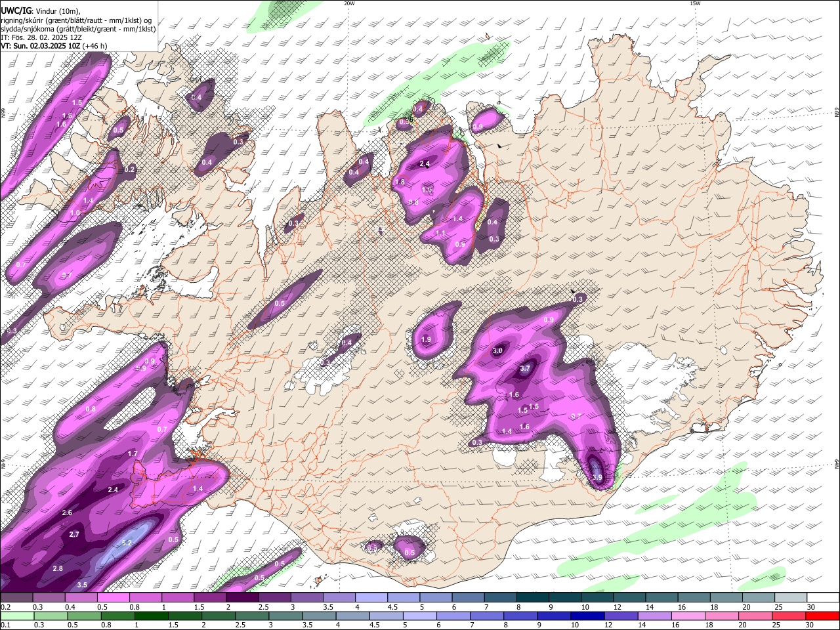Pick the navy blue 10 swatch in rain legend
The width and height of the screenshot is (840, 630).
pyautogui.click(x=588, y=616)
